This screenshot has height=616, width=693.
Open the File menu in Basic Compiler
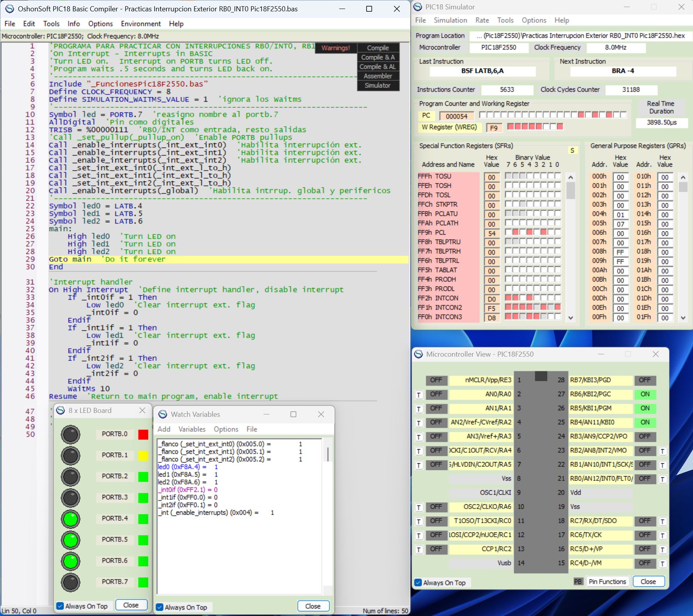[10, 24]
